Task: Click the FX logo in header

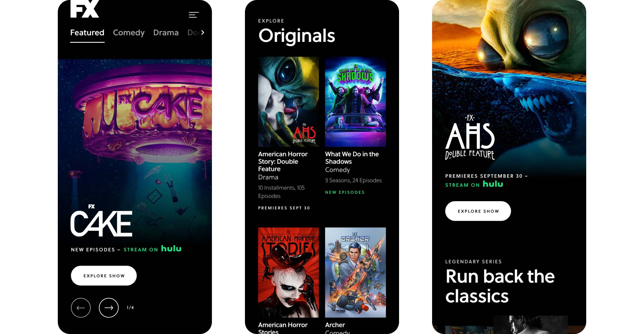Action: coord(84,9)
